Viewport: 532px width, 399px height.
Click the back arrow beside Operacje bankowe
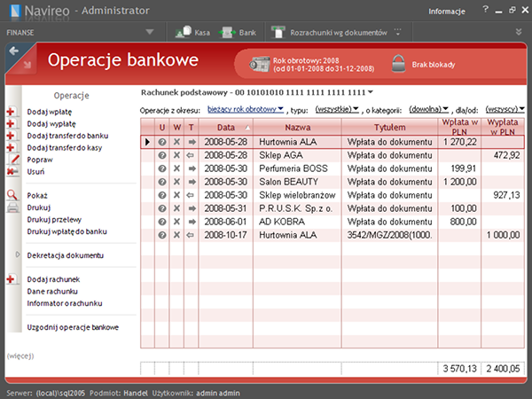(x=13, y=51)
